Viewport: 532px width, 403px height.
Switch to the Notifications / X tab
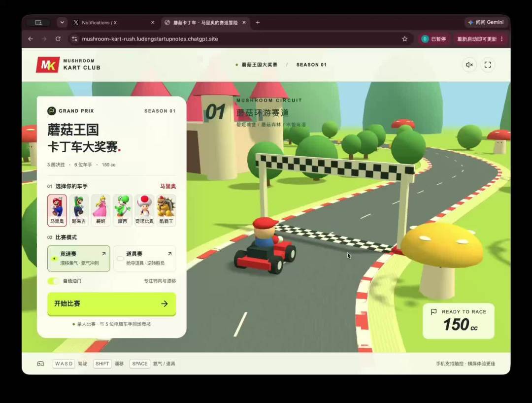coord(114,22)
